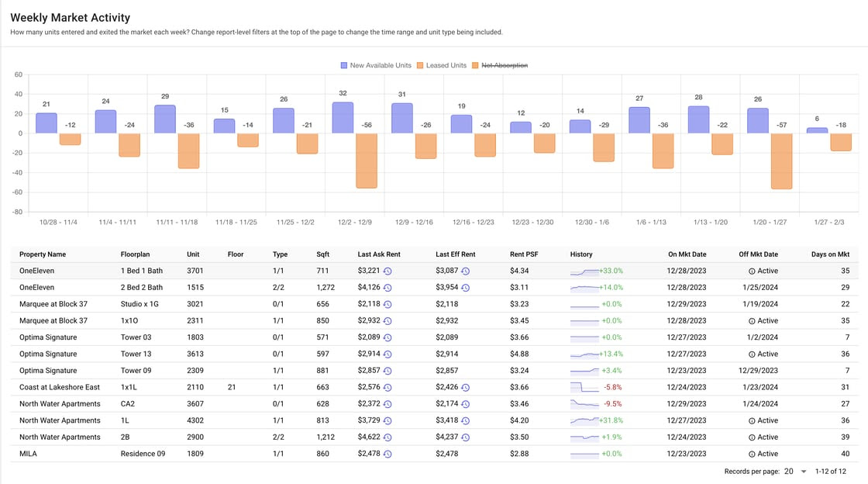The height and width of the screenshot is (484, 868).
Task: Select the 12/2 - 12/9 leased bar (-56)
Action: pyautogui.click(x=367, y=161)
